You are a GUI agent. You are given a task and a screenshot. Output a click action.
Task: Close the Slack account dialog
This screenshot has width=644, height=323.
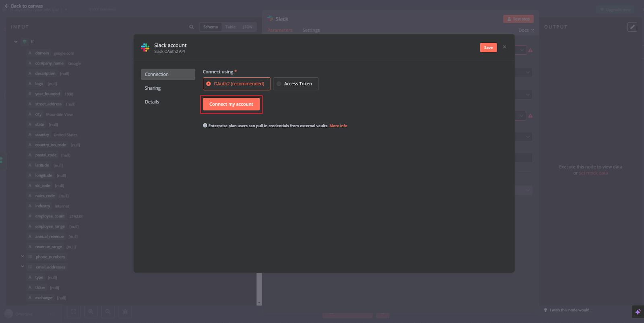click(x=504, y=47)
